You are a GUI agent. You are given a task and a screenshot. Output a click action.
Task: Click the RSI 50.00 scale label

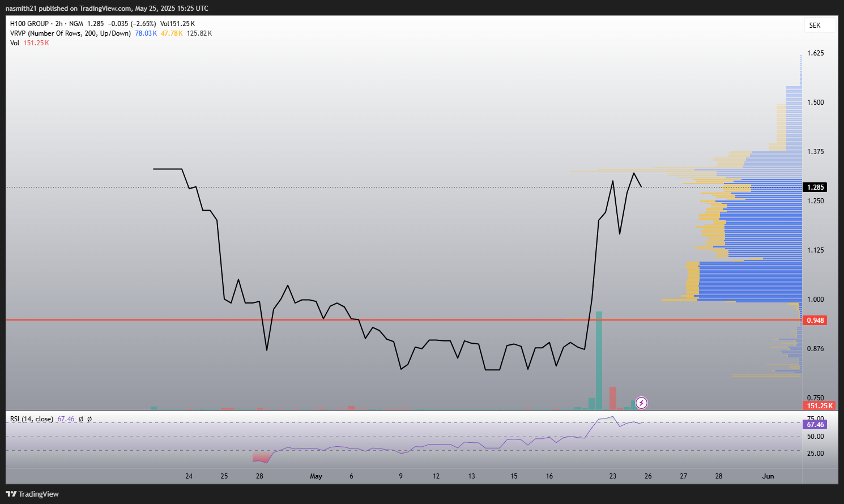click(x=816, y=437)
